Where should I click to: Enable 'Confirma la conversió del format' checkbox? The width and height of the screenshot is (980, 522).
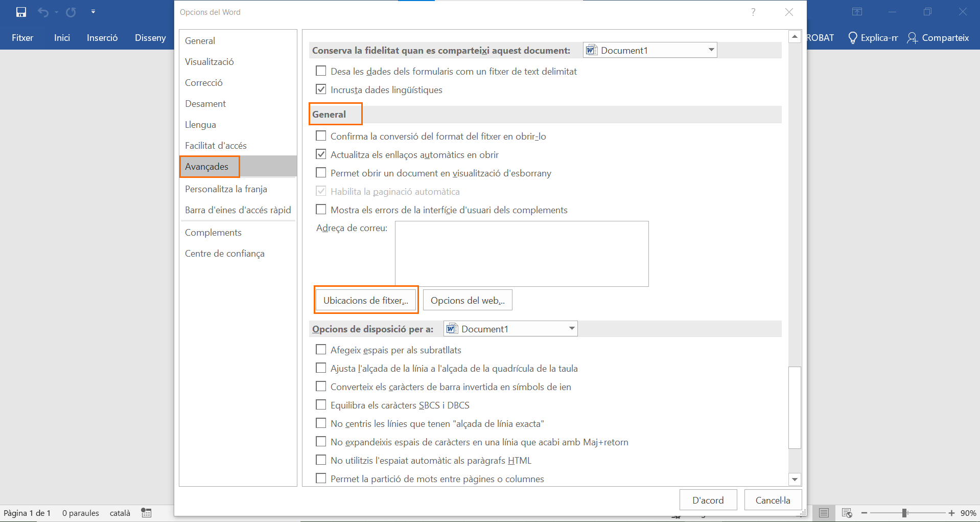pyautogui.click(x=321, y=136)
